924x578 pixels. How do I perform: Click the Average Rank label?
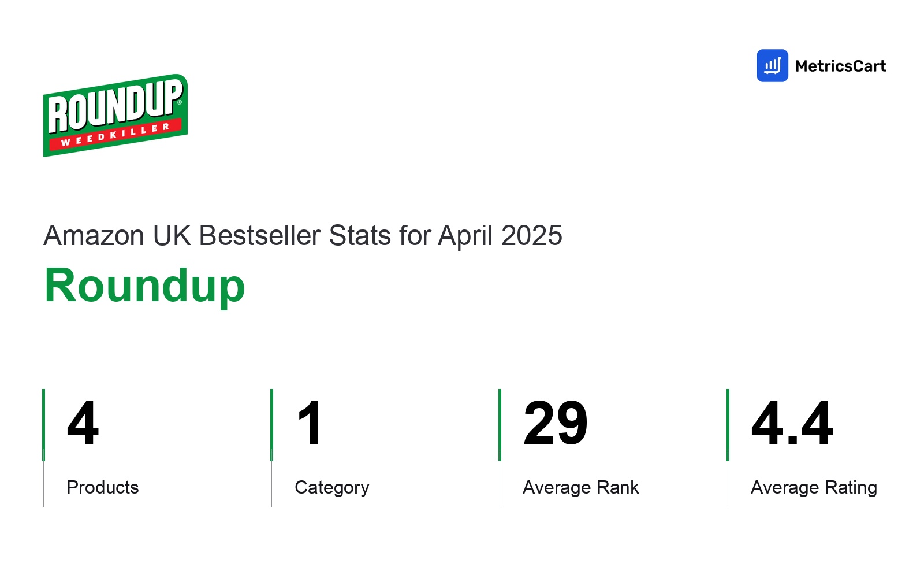(581, 487)
